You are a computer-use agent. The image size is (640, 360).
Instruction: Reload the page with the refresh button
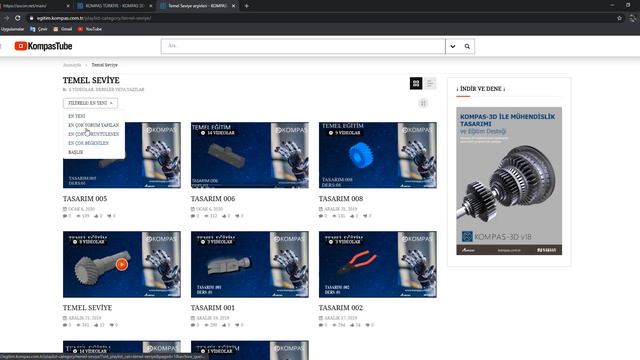(x=18, y=18)
